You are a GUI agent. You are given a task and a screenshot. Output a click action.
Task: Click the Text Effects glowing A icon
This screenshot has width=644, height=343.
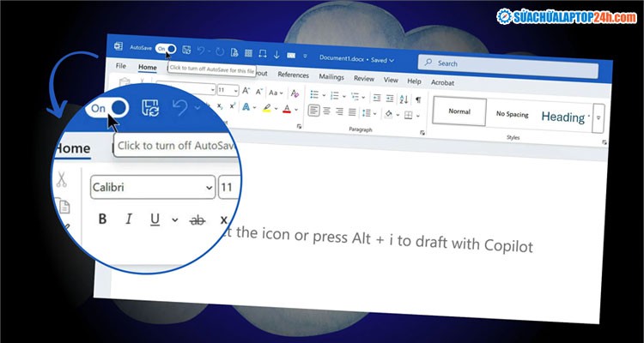point(246,109)
